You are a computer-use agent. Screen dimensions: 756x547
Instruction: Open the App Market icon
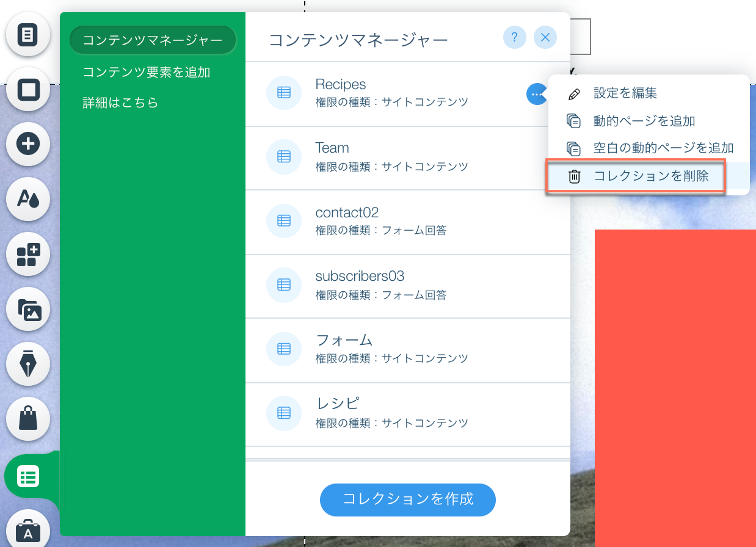(28, 255)
